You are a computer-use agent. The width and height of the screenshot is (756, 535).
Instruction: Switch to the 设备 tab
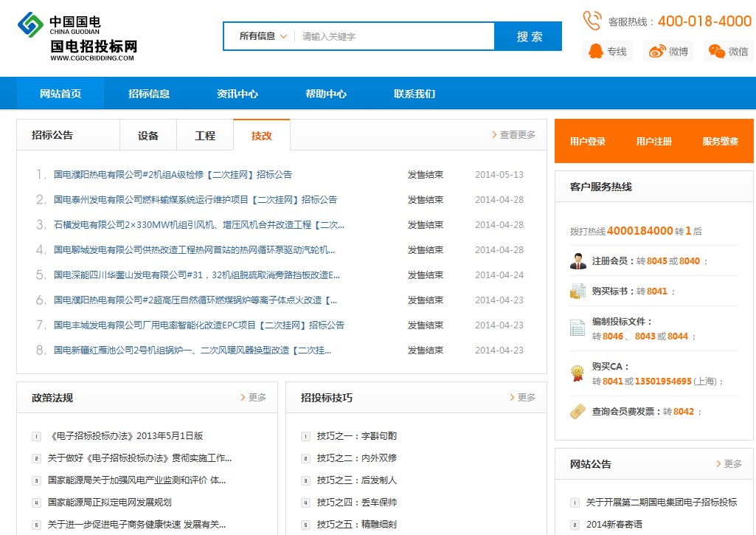(148, 136)
